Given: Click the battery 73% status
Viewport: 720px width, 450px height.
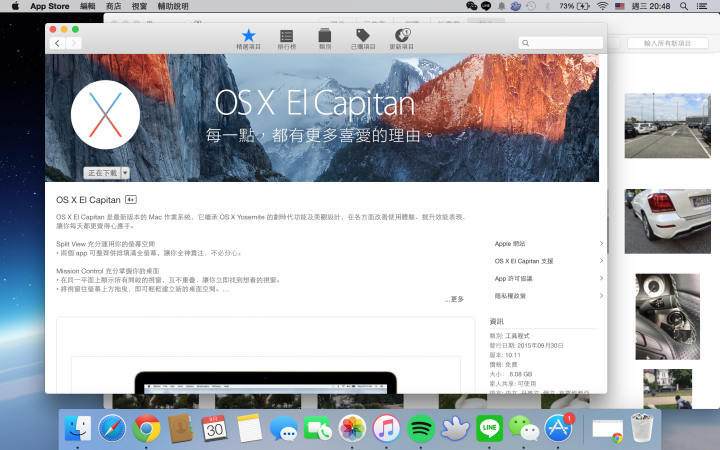Looking at the screenshot, I should click(574, 6).
